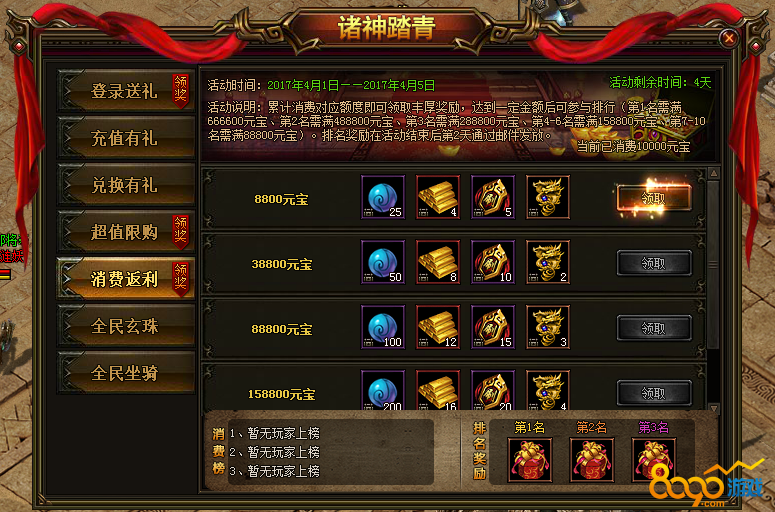Click 领取 button for 38800元宝 tier

pyautogui.click(x=653, y=263)
